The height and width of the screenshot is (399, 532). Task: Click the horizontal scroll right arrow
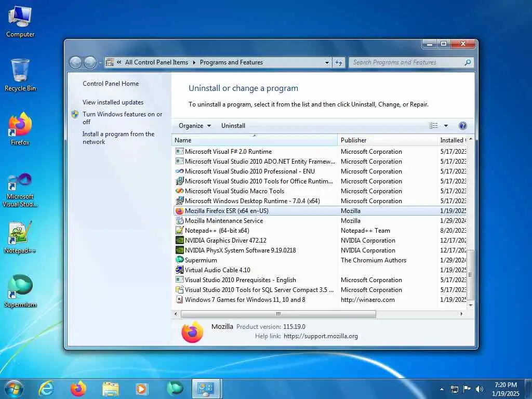tap(461, 314)
